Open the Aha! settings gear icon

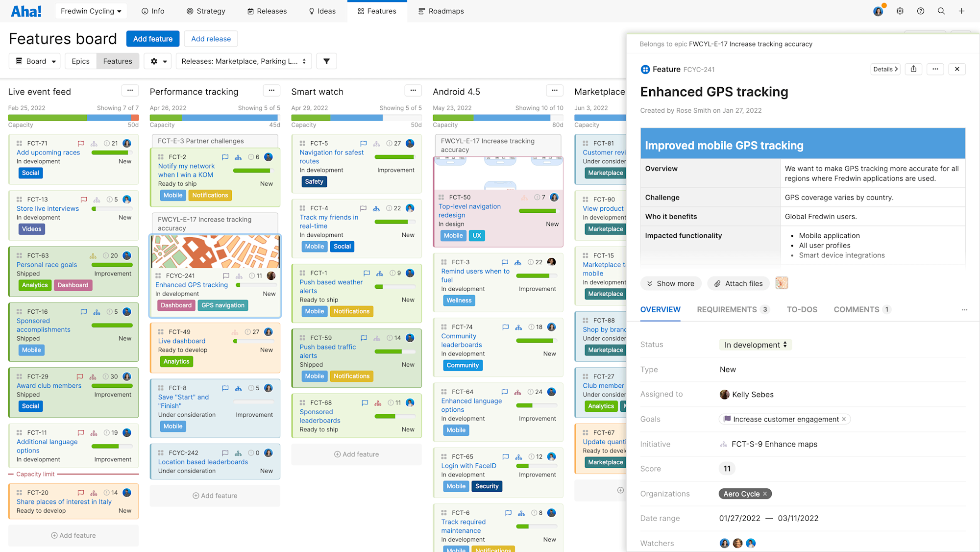900,11
